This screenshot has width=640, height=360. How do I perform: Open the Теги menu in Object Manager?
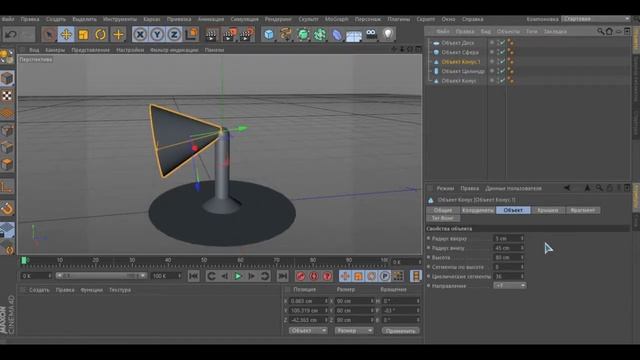coord(531,31)
